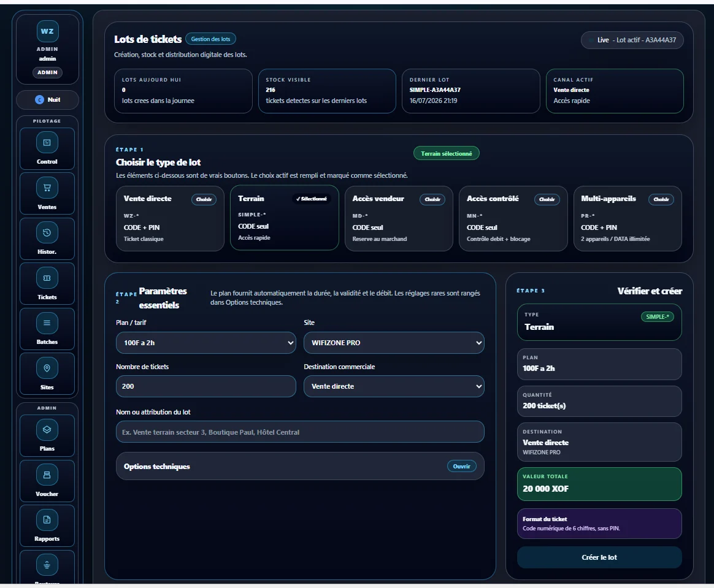Open the Site dropdown WIFIZONE PRO
Image resolution: width=714 pixels, height=588 pixels.
394,343
